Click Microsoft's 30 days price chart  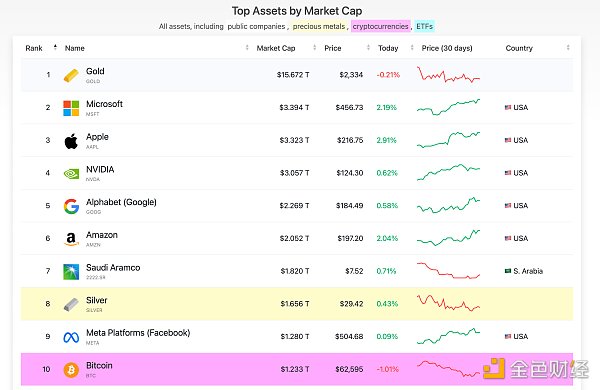click(448, 107)
